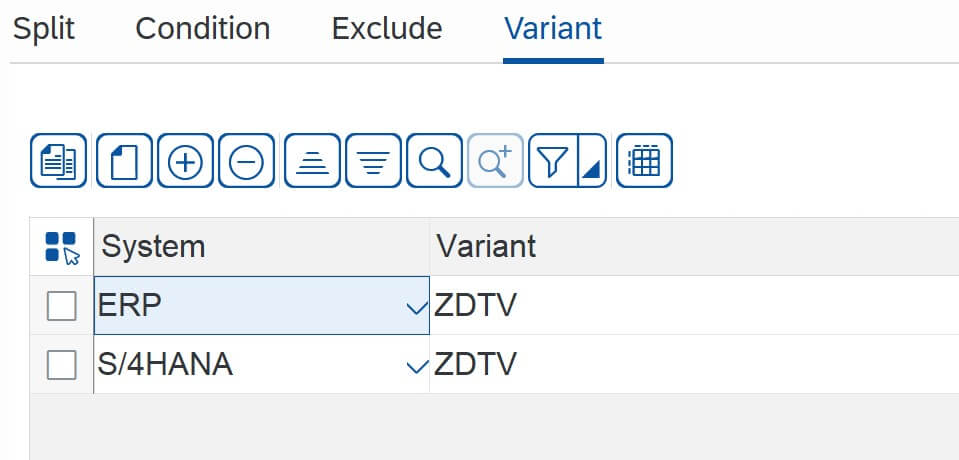Expand the ERP system dropdown chevron
Screen dimensions: 959x460
[x=417, y=308]
